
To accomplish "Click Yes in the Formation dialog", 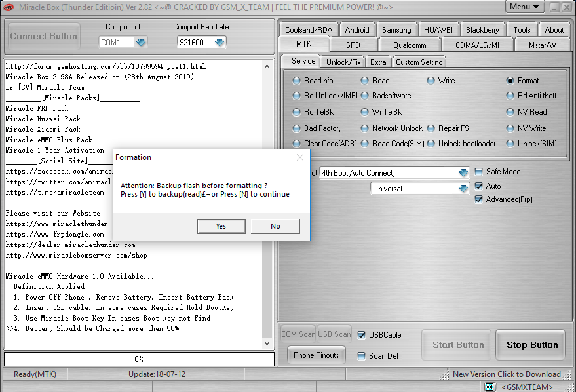I will (x=221, y=226).
